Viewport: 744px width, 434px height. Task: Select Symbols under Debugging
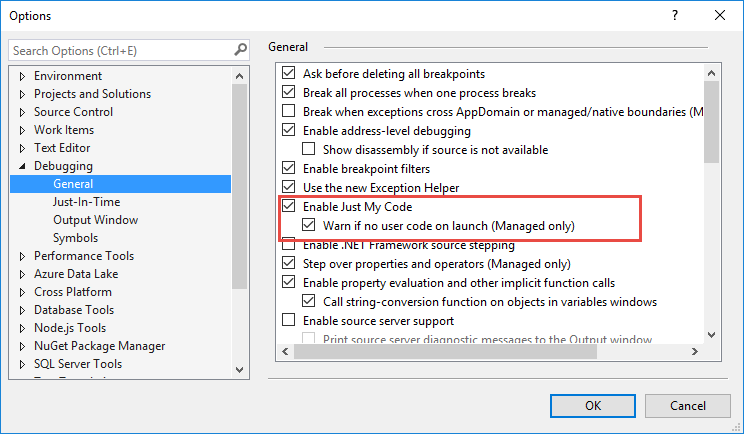click(x=75, y=238)
